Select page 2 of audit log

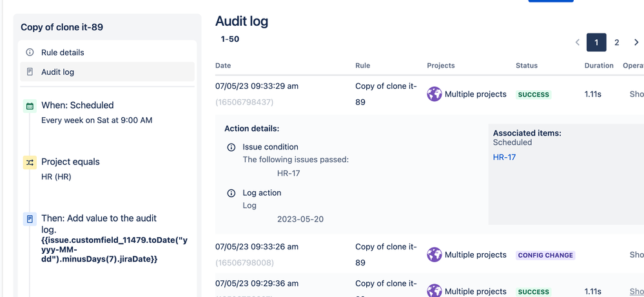click(x=616, y=43)
